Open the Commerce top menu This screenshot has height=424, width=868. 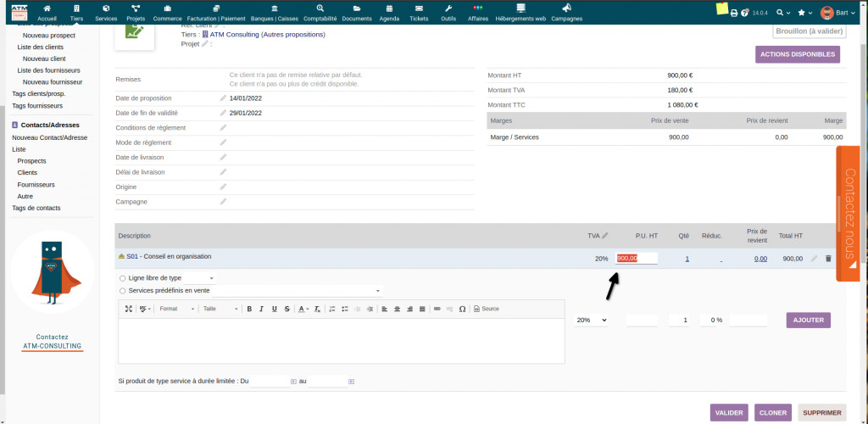click(167, 13)
